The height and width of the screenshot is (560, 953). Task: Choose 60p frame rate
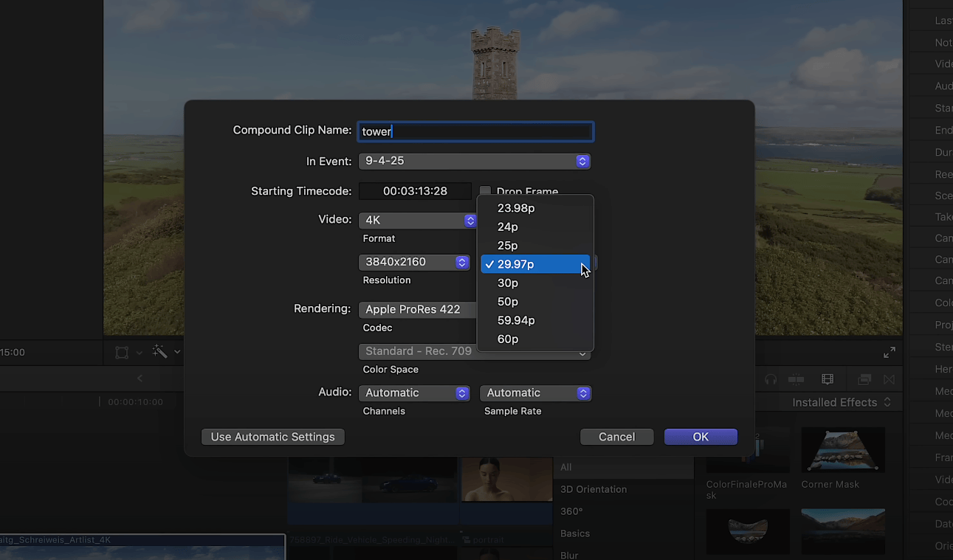535,339
